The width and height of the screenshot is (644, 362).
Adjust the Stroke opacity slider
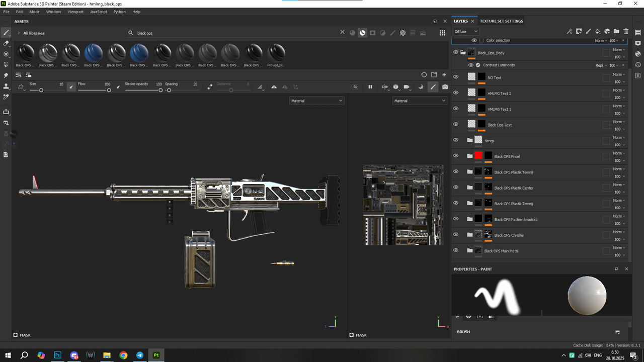click(143, 90)
